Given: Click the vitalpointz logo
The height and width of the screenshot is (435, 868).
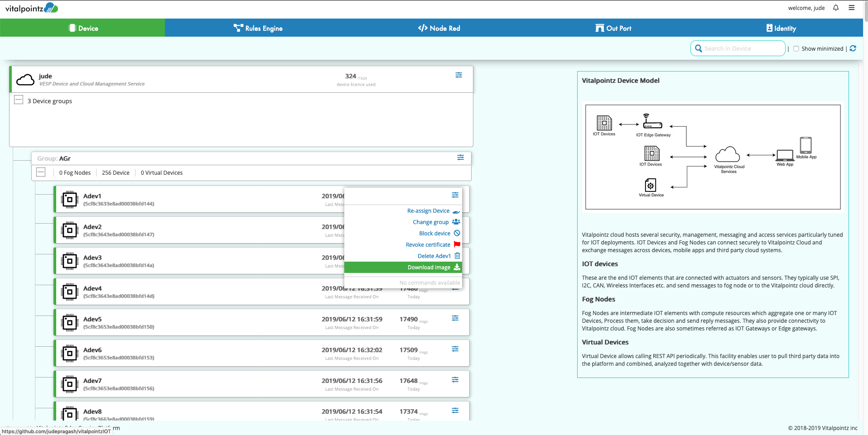Looking at the screenshot, I should pyautogui.click(x=32, y=8).
